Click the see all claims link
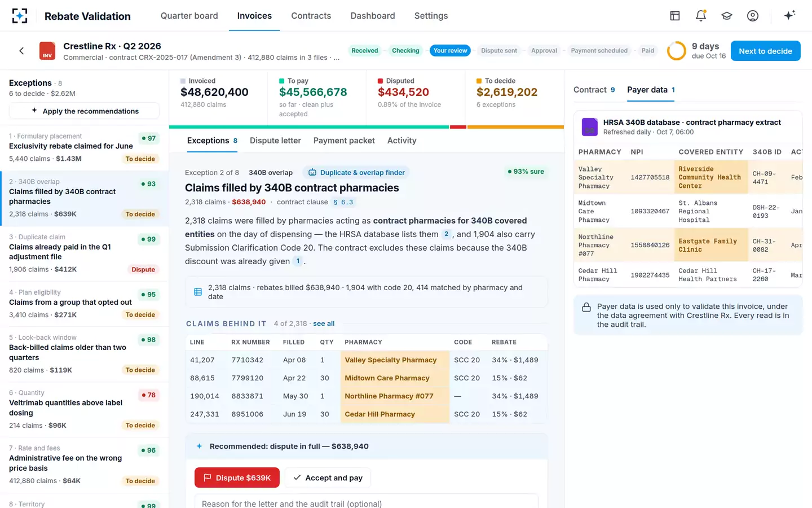The image size is (812, 508). 324,323
